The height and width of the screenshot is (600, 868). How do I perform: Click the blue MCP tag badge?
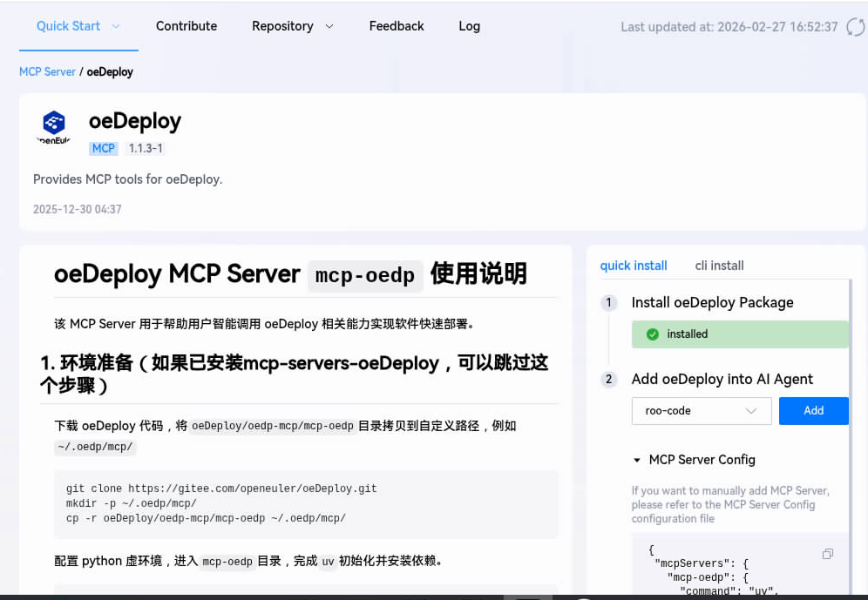click(x=104, y=149)
